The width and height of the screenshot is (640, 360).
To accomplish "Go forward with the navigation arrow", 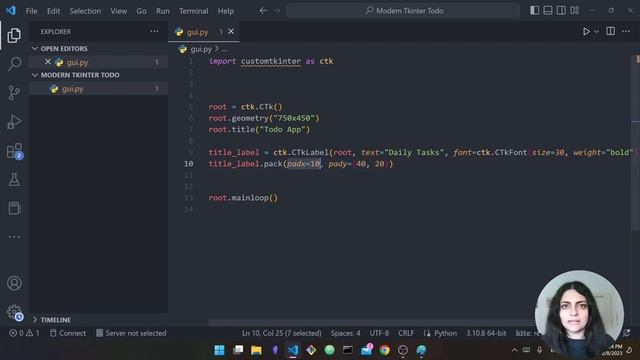I will 277,11.
